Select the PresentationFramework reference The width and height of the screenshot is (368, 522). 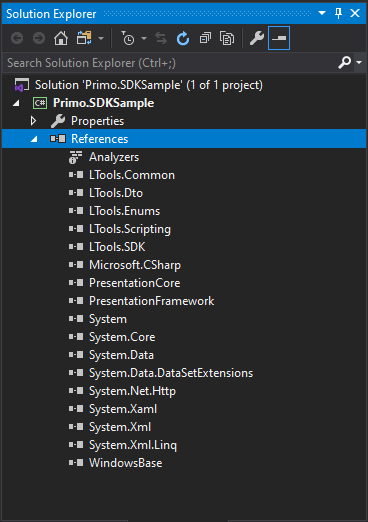(151, 301)
